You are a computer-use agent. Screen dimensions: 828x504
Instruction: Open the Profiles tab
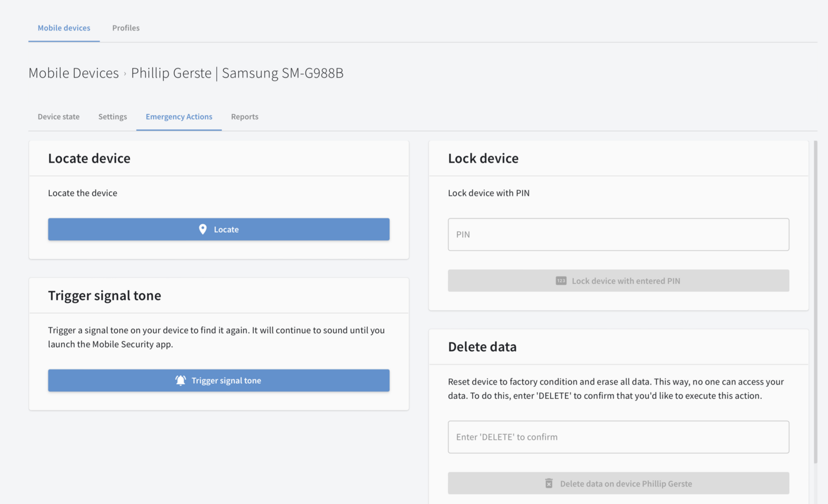click(126, 28)
